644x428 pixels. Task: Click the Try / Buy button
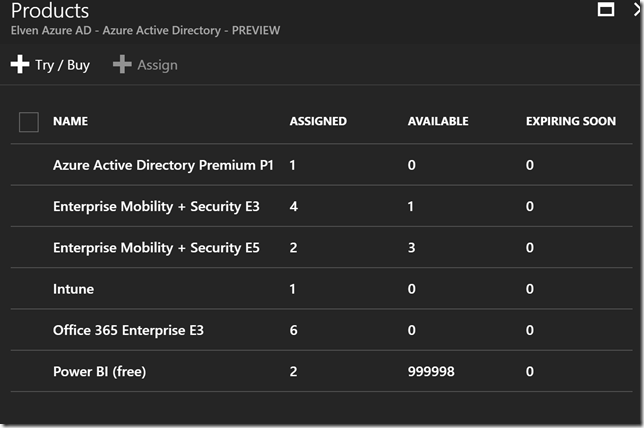point(50,65)
